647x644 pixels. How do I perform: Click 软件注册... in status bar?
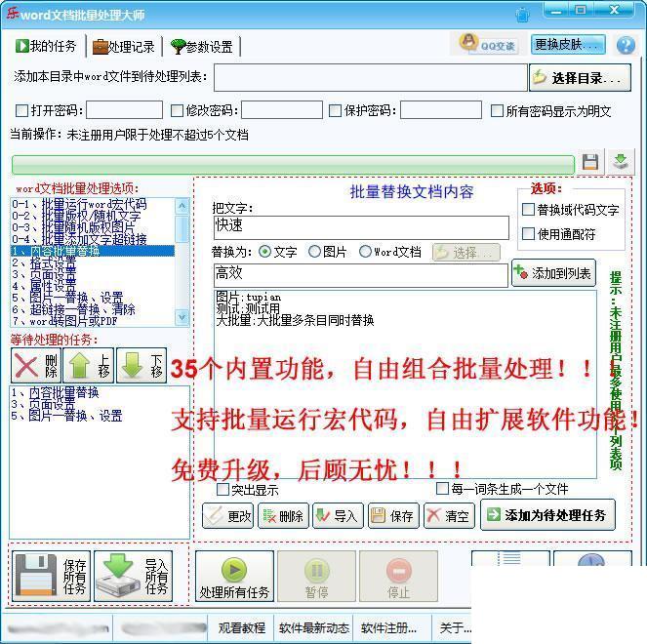tap(388, 627)
